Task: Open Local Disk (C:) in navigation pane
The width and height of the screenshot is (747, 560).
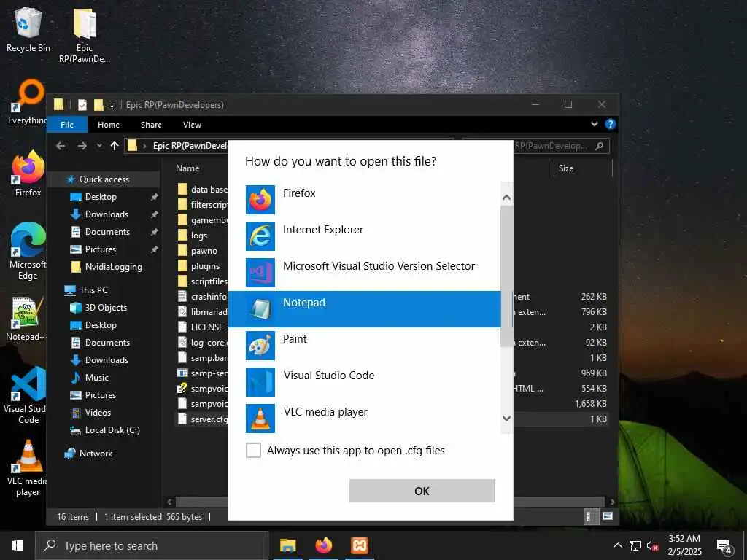Action: click(x=112, y=430)
